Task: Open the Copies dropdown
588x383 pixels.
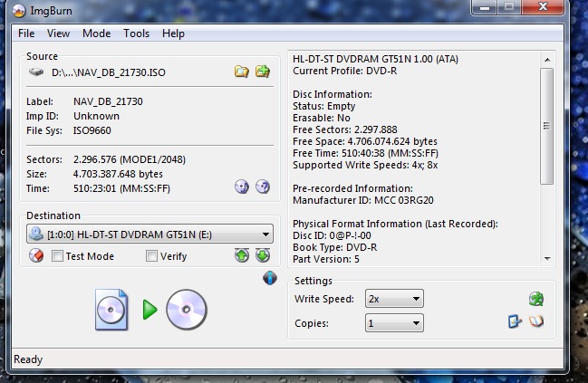Action: coord(394,323)
